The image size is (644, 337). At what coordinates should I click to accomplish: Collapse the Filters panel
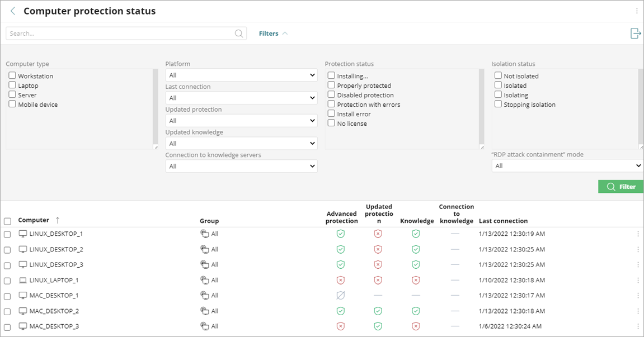(285, 33)
